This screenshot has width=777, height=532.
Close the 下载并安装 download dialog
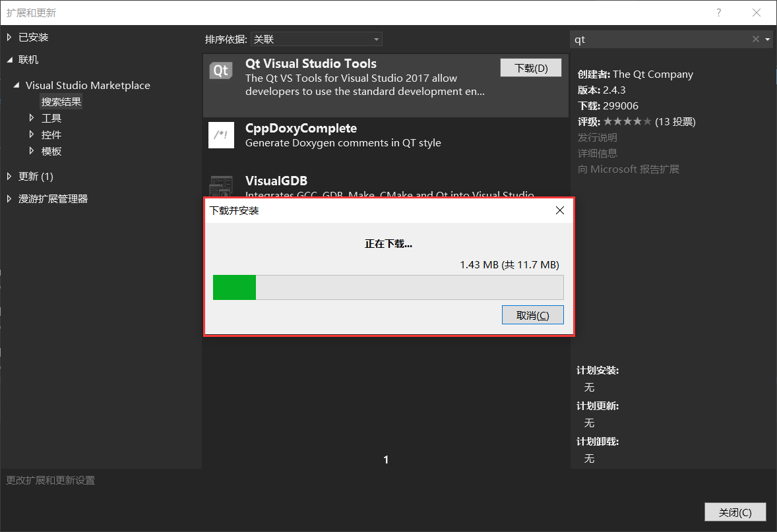coord(559,210)
